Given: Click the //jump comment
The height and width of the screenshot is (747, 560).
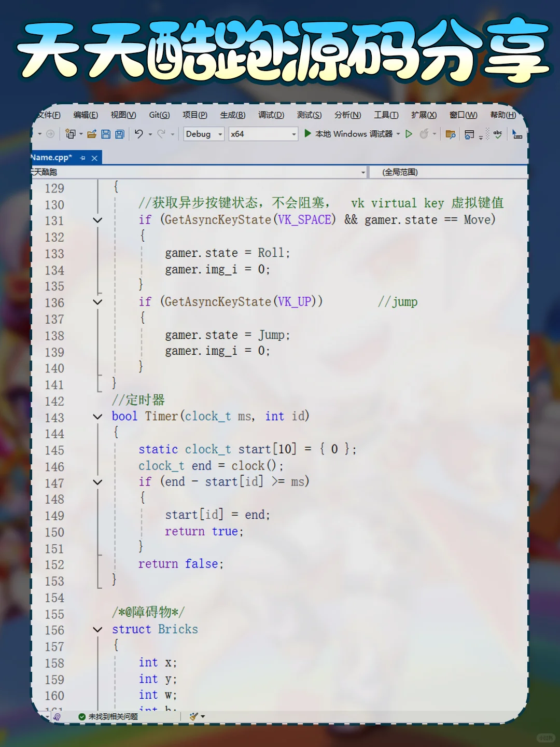Looking at the screenshot, I should click(x=398, y=302).
